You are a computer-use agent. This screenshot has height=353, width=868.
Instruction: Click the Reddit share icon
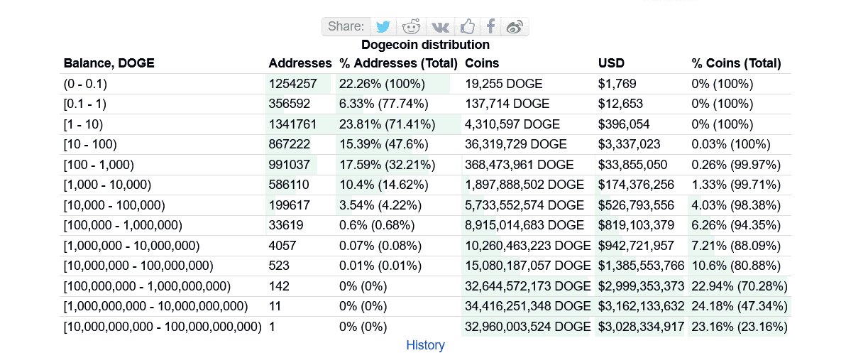click(411, 27)
